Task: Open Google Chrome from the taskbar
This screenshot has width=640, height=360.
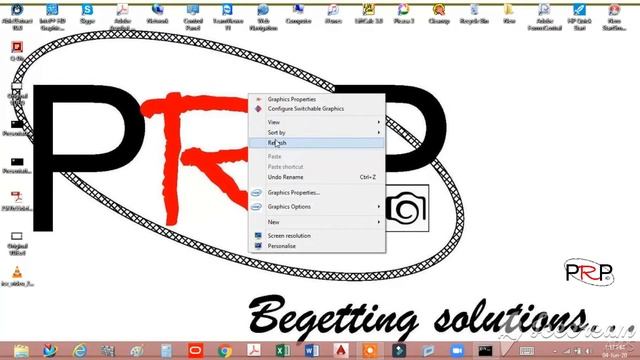Action: 224,351
